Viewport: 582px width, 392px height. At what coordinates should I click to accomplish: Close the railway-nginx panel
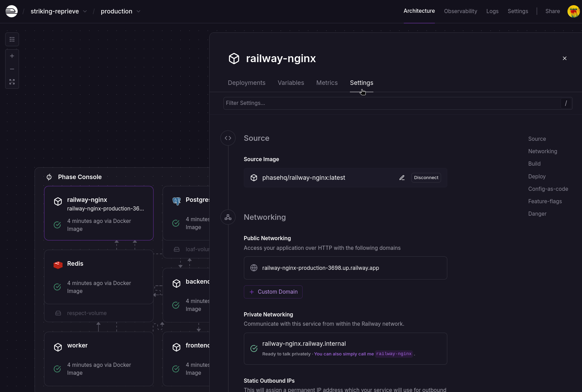564,58
